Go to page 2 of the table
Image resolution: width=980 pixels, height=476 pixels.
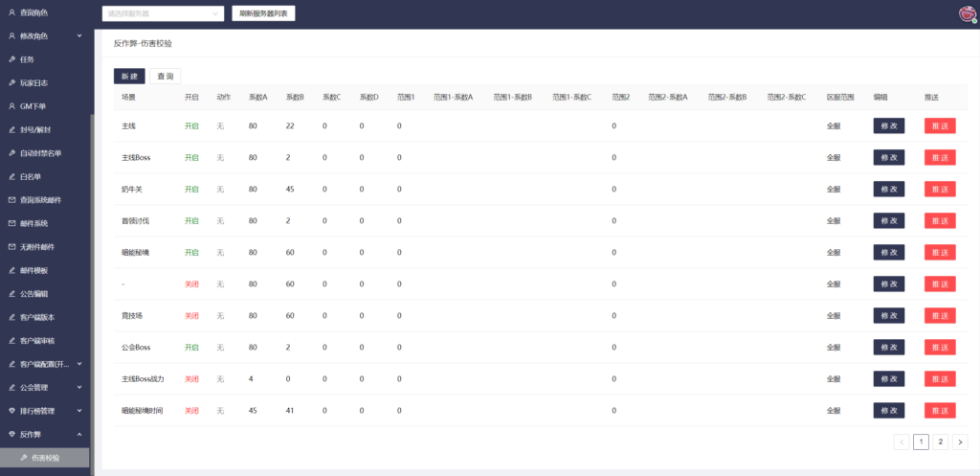(940, 442)
